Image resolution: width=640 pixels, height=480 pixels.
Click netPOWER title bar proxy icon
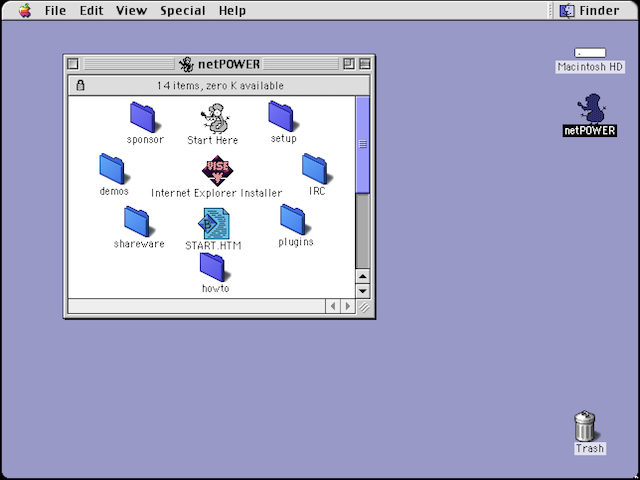pyautogui.click(x=186, y=64)
